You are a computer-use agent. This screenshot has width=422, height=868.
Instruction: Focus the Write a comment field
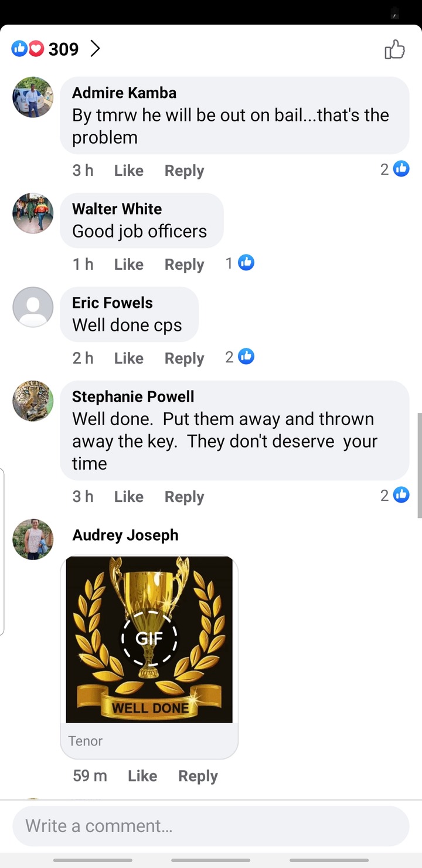click(211, 826)
